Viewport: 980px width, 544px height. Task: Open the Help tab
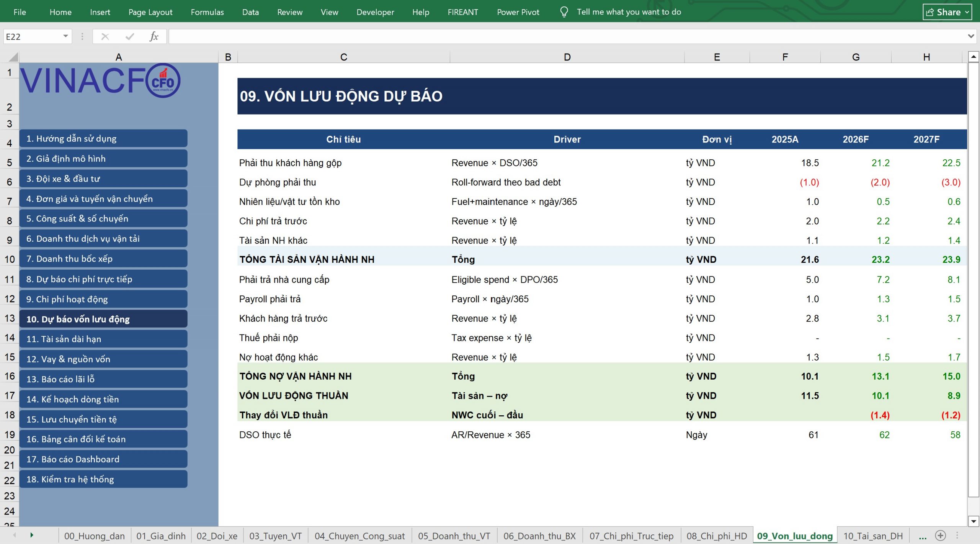coord(421,12)
